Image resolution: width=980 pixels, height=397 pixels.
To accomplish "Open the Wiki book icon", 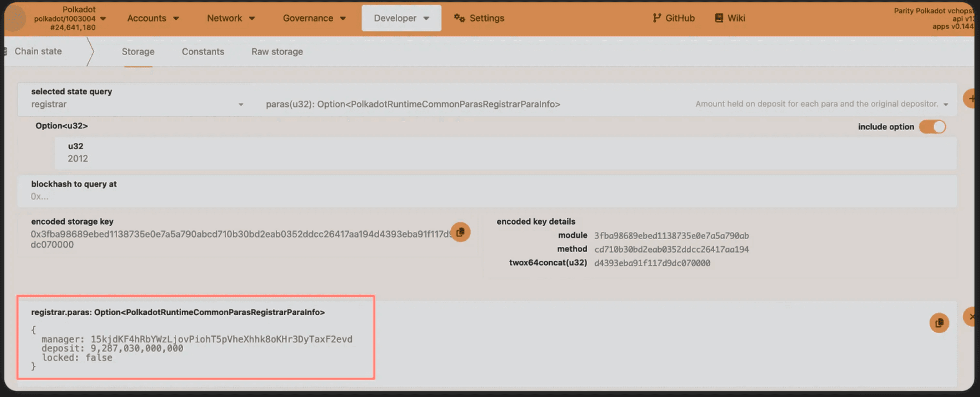I will 719,18.
